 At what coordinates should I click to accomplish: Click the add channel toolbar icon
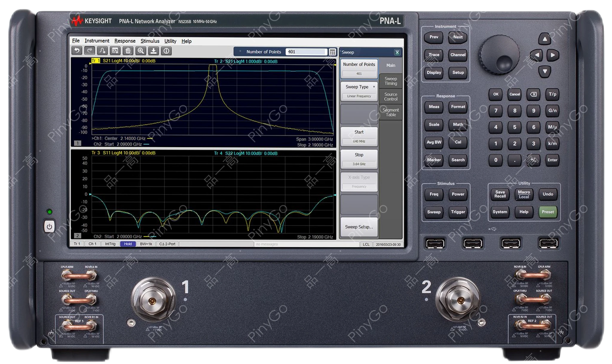click(115, 51)
